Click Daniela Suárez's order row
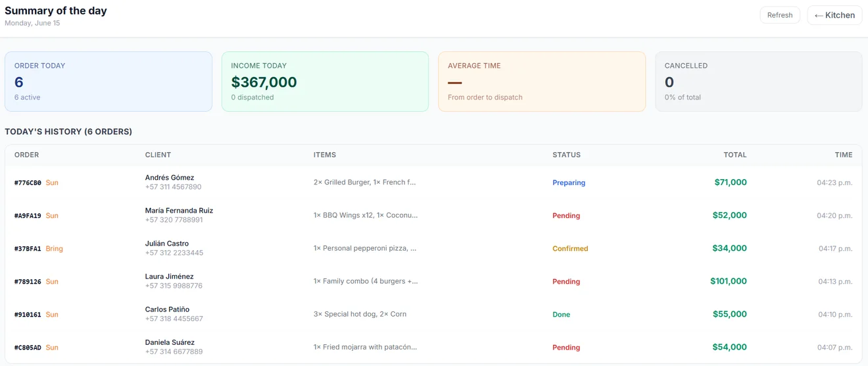Image resolution: width=868 pixels, height=366 pixels. tap(433, 347)
